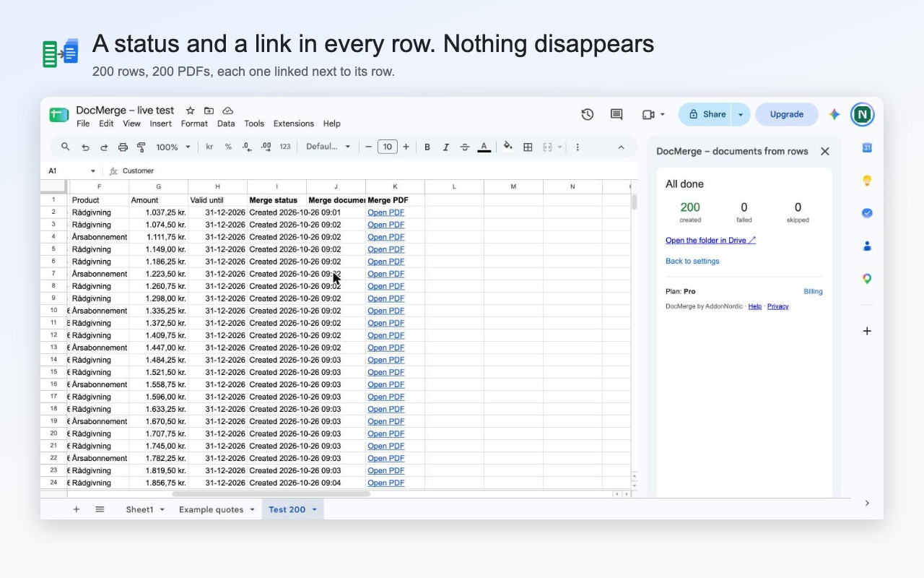924x578 pixels.
Task: Open the Extensions menu
Action: pyautogui.click(x=294, y=124)
